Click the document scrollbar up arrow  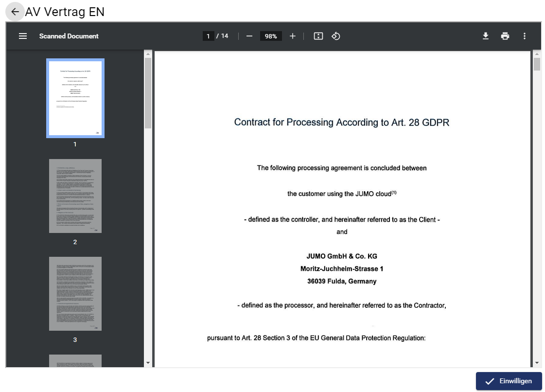tap(537, 54)
